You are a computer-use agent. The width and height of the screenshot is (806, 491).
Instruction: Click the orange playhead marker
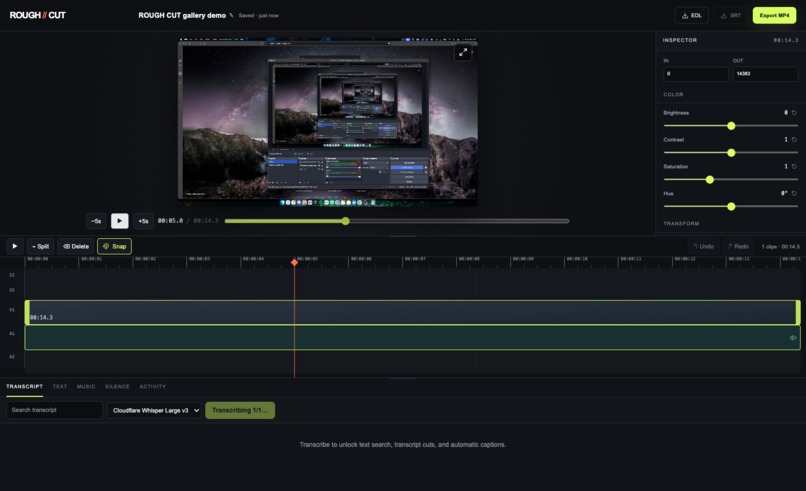[x=294, y=262]
